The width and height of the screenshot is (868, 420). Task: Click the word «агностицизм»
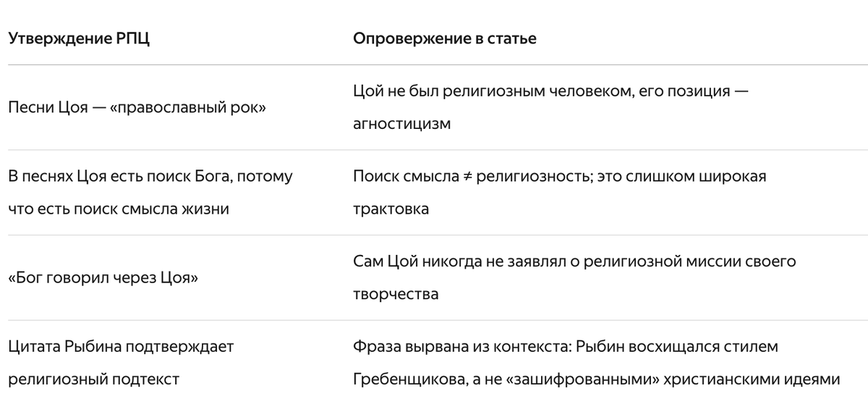(x=401, y=124)
